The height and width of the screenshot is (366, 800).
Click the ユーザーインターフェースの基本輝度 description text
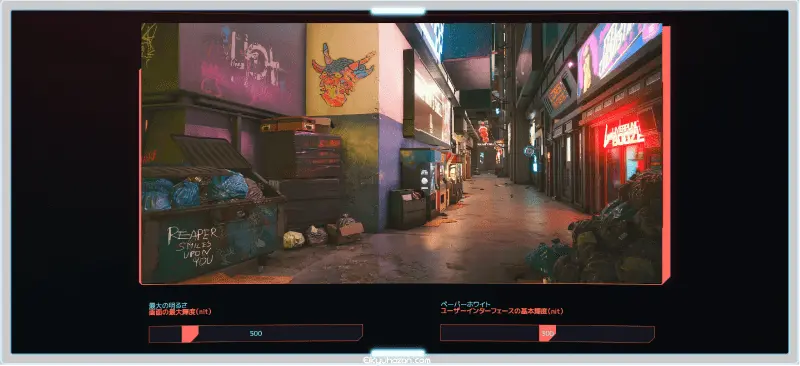click(x=502, y=311)
